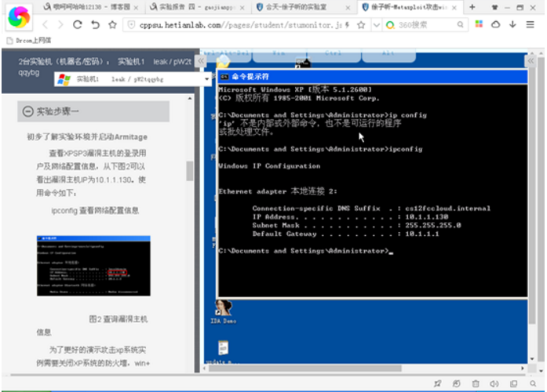Viewport: 547px width, 392px height.
Task: Click the 360 browser rainbow logo
Action: pos(19,16)
